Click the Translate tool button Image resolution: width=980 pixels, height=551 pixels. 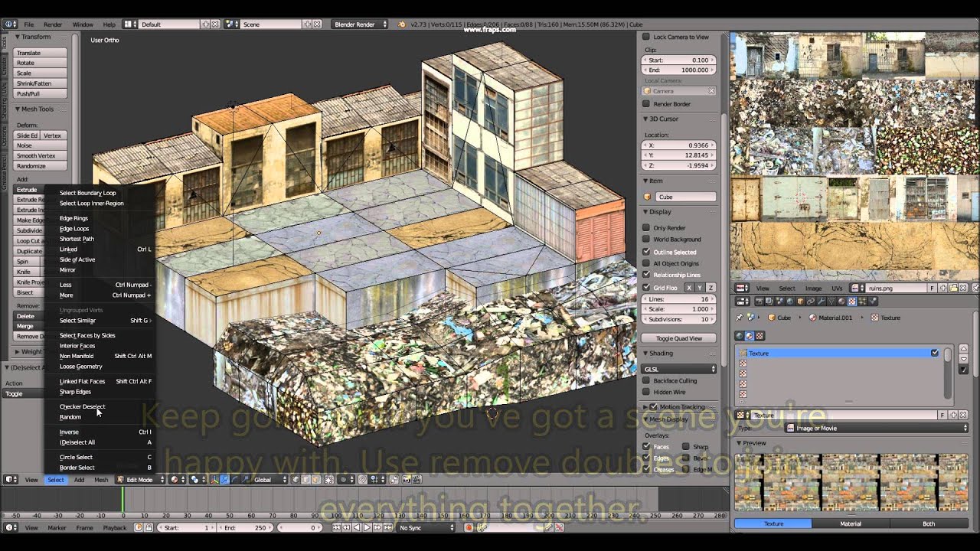click(x=40, y=53)
